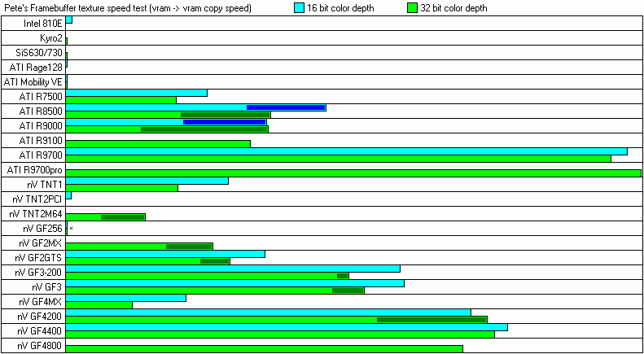Click the dark green range on nV TNT2M64 bar

pyautogui.click(x=122, y=217)
